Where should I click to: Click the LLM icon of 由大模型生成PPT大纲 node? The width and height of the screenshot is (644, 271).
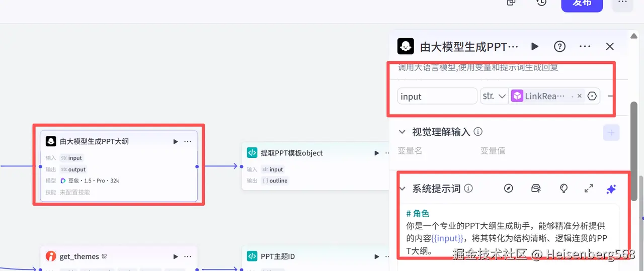click(50, 141)
